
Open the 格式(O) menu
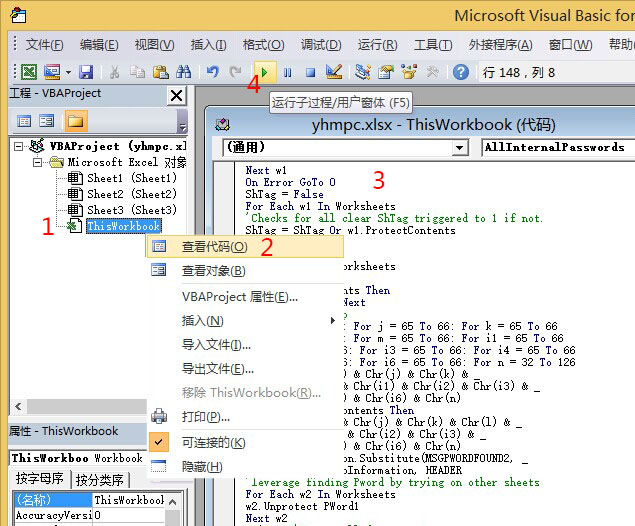pos(264,45)
